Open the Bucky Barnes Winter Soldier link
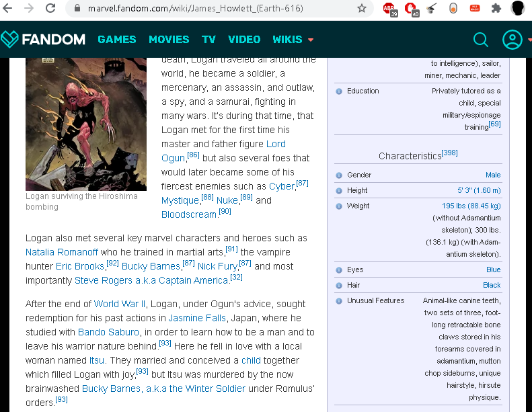Image resolution: width=532 pixels, height=412 pixels. pos(163,388)
